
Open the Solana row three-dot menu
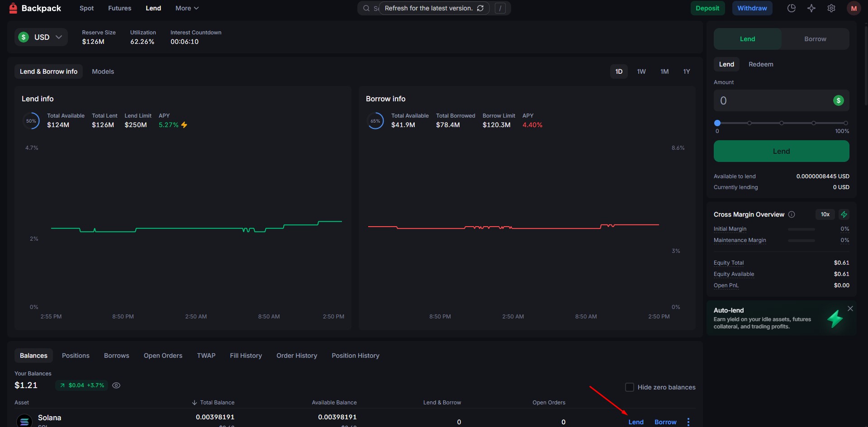click(688, 422)
